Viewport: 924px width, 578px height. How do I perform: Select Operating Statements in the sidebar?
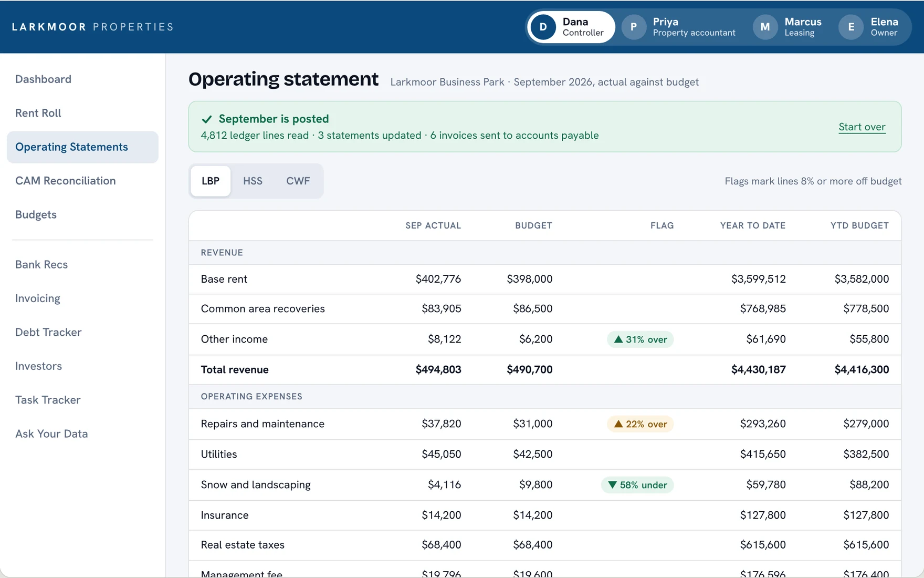tap(82, 147)
